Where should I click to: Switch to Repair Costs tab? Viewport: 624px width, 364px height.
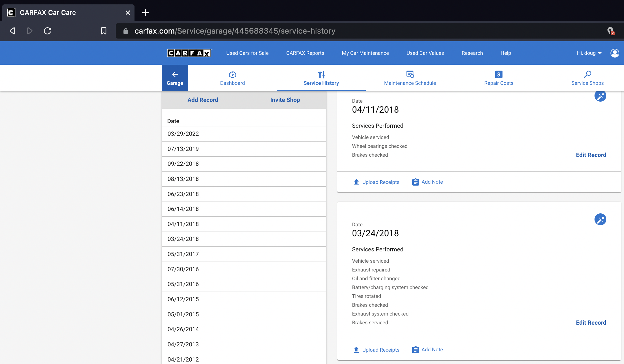tap(499, 78)
